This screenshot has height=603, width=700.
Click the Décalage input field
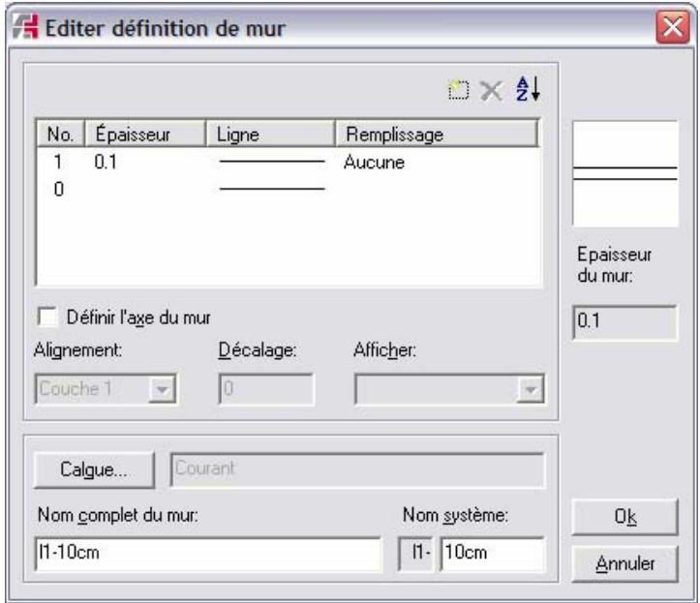(x=264, y=389)
